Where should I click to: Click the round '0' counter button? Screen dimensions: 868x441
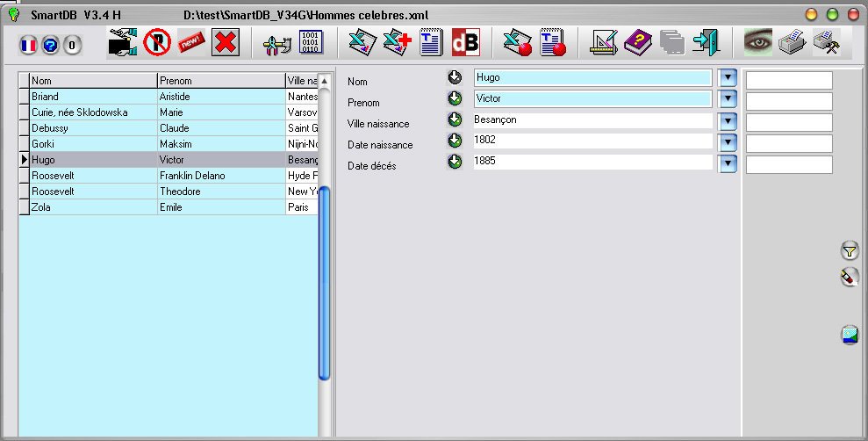click(72, 44)
